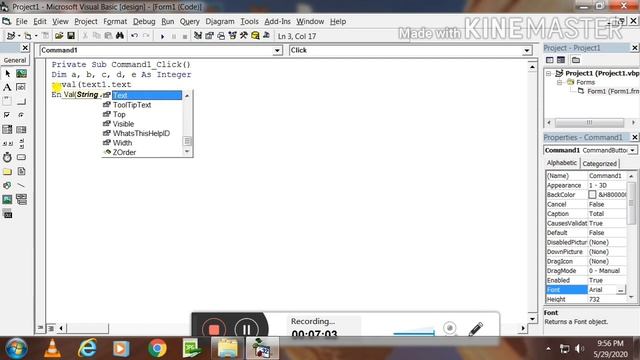Toggle Folders in Project panel

pyautogui.click(x=576, y=60)
